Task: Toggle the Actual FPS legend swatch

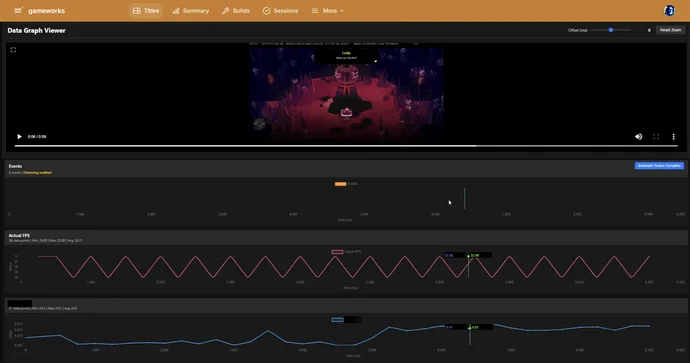Action: click(337, 252)
